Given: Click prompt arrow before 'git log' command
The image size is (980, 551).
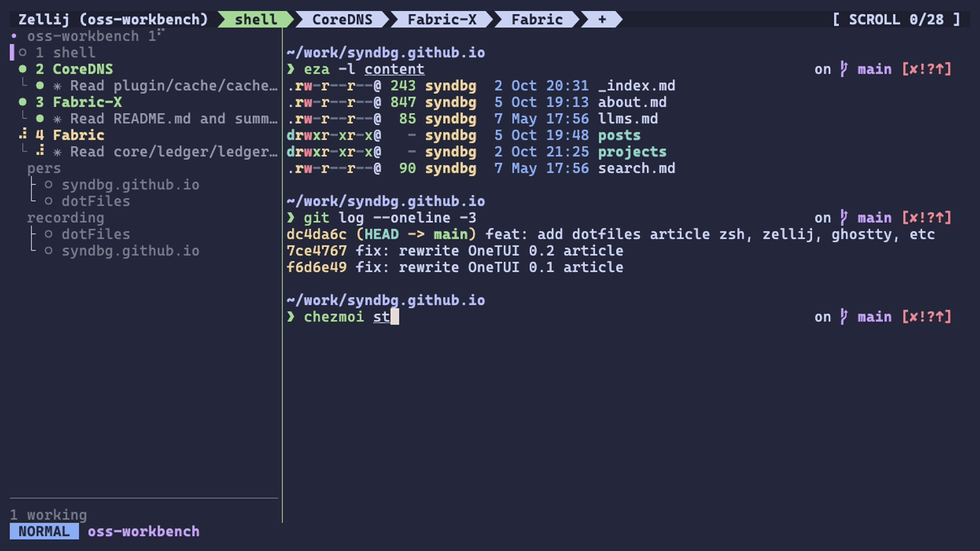Looking at the screenshot, I should tap(291, 218).
